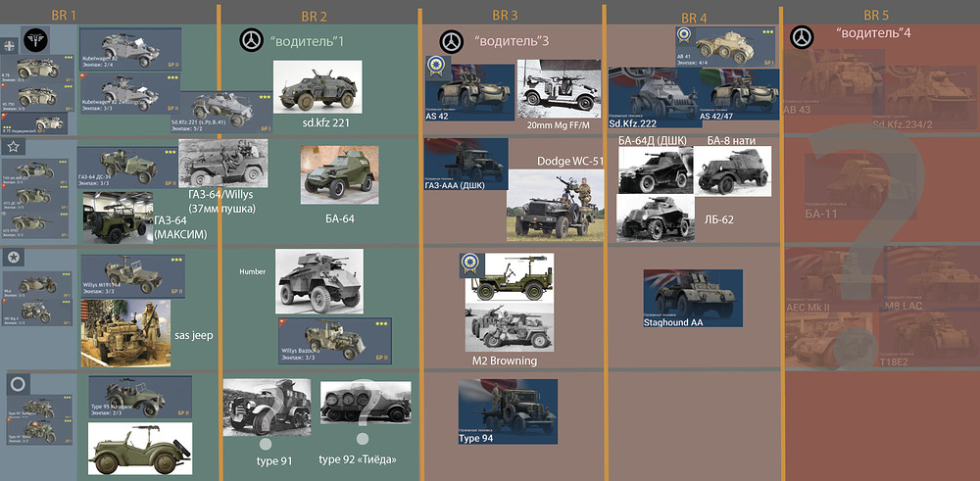
Task: Select the KS 750 motorcycle card
Action: [38, 97]
